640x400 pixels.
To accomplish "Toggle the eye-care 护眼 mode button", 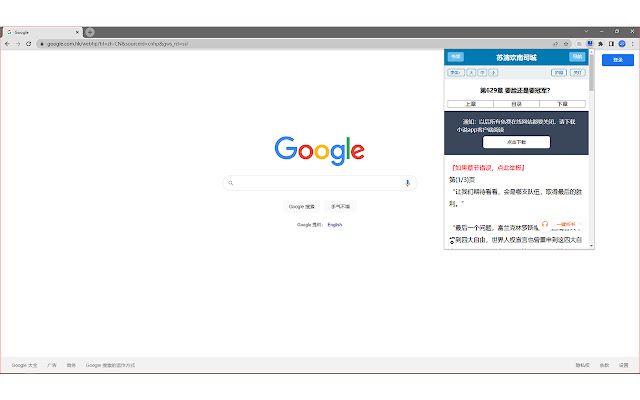I will (x=559, y=73).
